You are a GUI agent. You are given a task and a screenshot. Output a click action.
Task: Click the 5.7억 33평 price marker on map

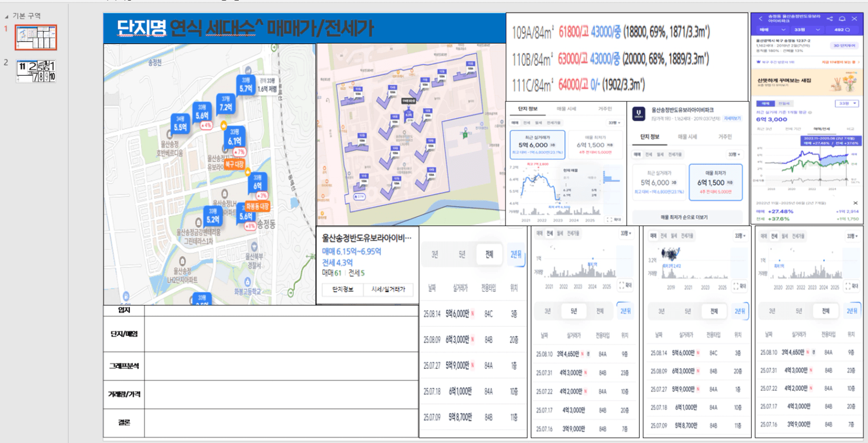(x=246, y=85)
